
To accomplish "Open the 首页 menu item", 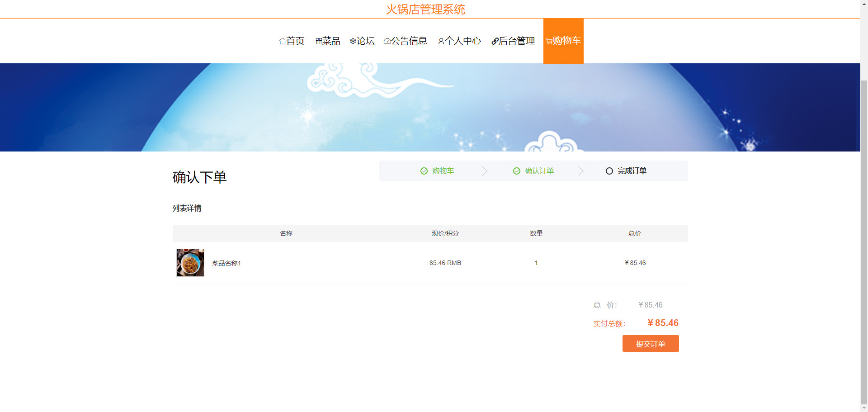I will pos(292,41).
